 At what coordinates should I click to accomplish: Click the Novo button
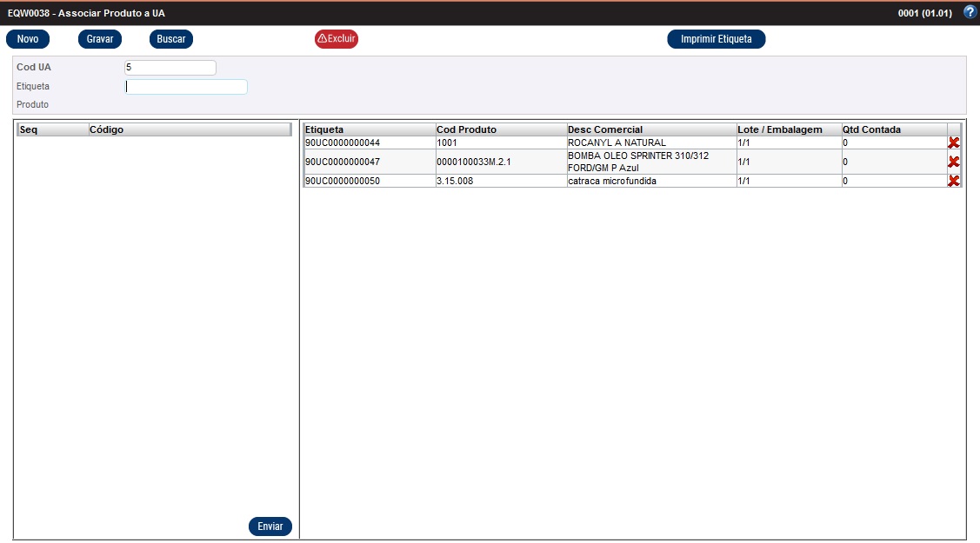[x=28, y=39]
